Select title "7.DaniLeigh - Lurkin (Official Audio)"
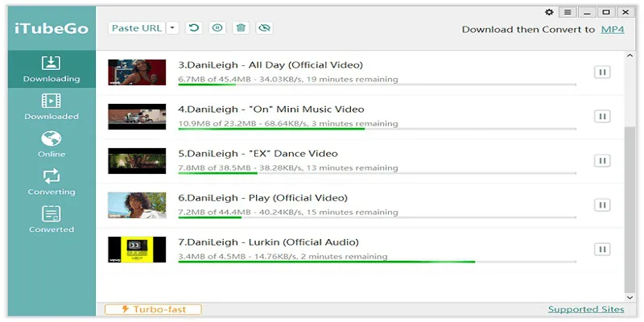The width and height of the screenshot is (644, 322). click(x=269, y=242)
